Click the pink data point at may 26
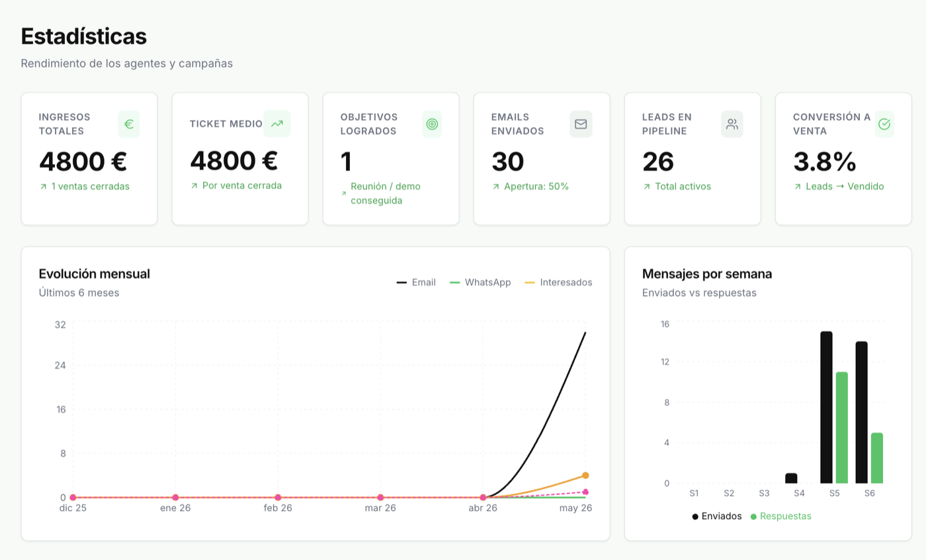Viewport: 926px width, 560px height. coord(585,492)
